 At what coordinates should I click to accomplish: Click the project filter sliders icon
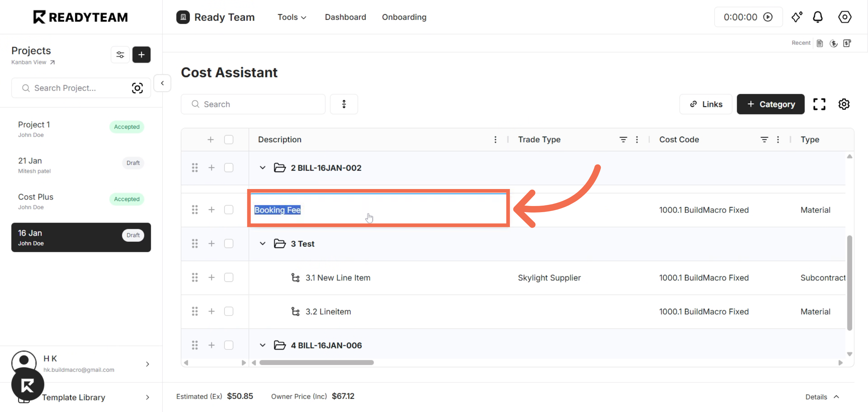(x=120, y=55)
